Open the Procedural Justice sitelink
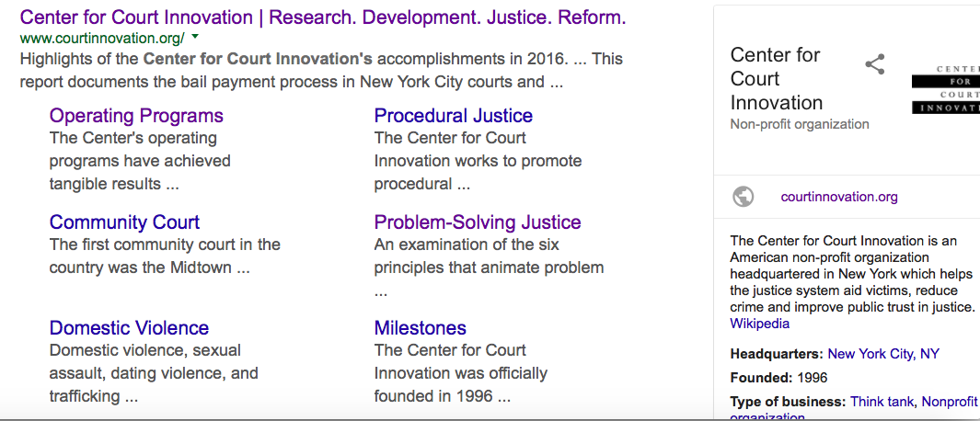 453,116
